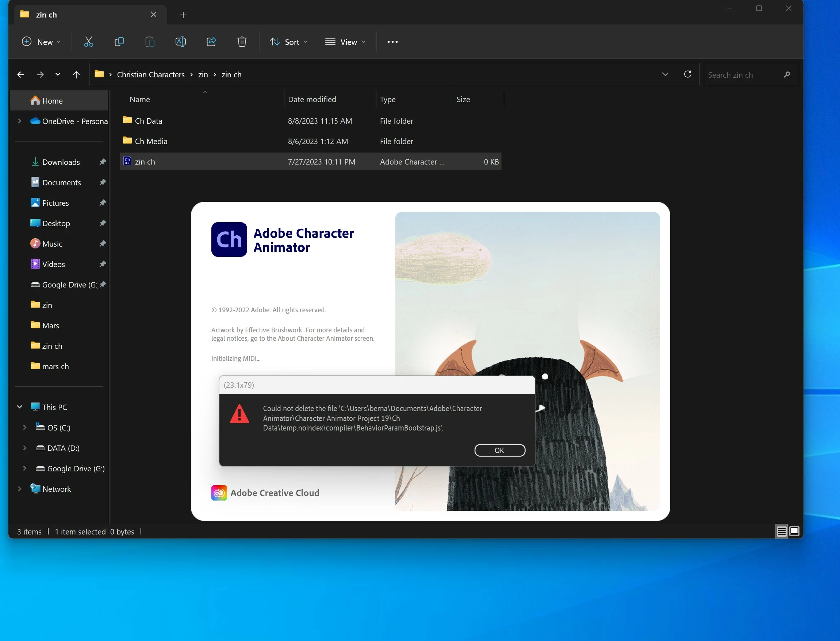Click the Up one level arrow
Screen dimensions: 840x641
point(76,75)
